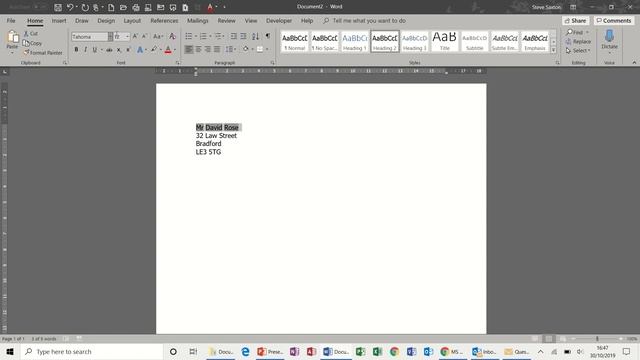The width and height of the screenshot is (640, 360).
Task: Toggle center alignment
Action: coord(198,49)
